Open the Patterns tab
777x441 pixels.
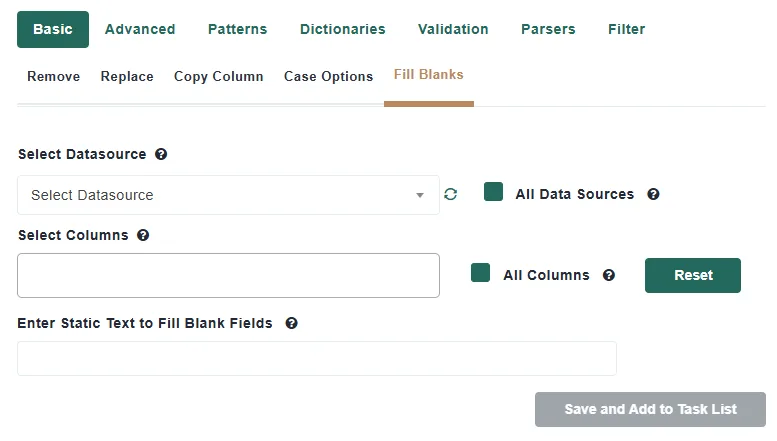click(237, 29)
